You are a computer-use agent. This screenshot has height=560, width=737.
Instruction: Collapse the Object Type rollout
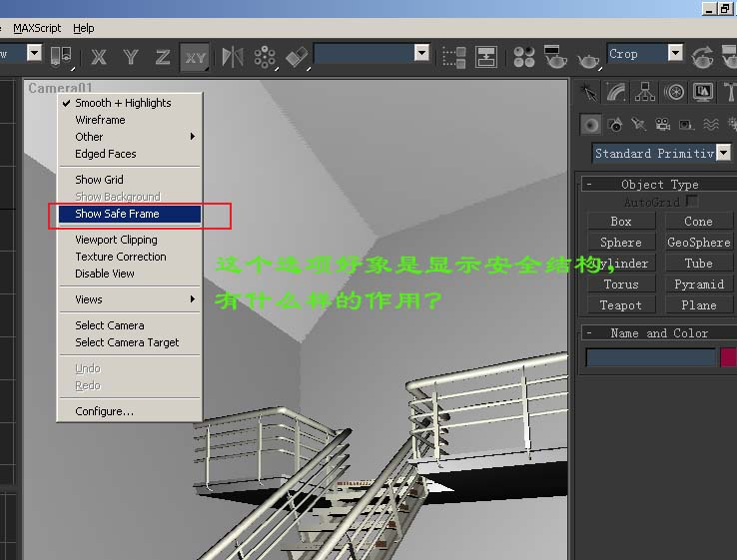(x=589, y=185)
